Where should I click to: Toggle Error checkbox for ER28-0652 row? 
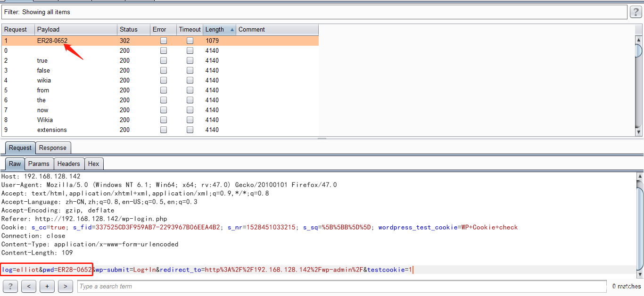coord(163,41)
